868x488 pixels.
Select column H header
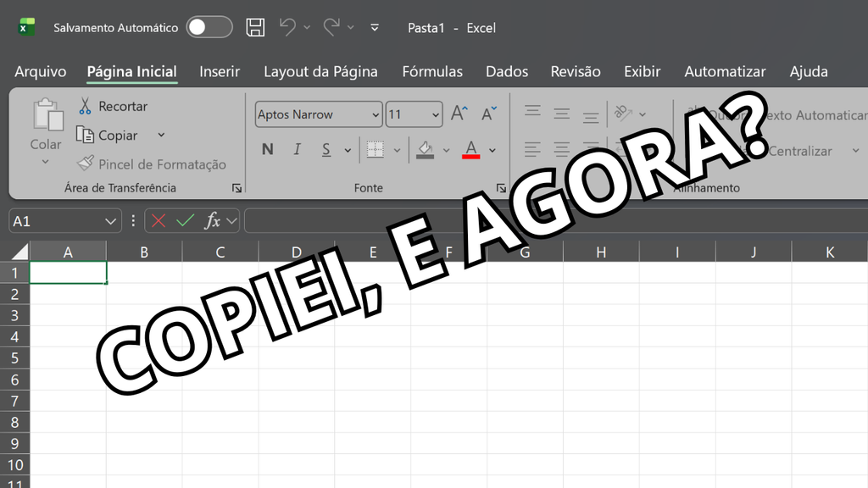point(601,252)
